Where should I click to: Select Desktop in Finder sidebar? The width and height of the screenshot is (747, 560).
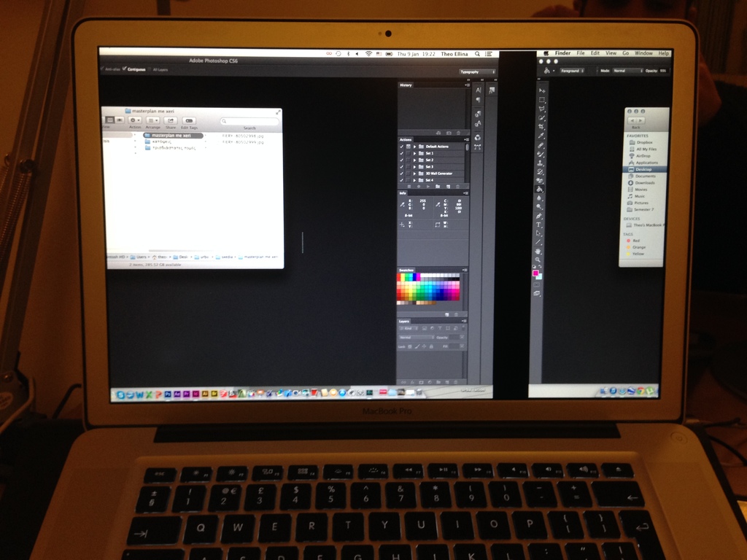click(645, 169)
